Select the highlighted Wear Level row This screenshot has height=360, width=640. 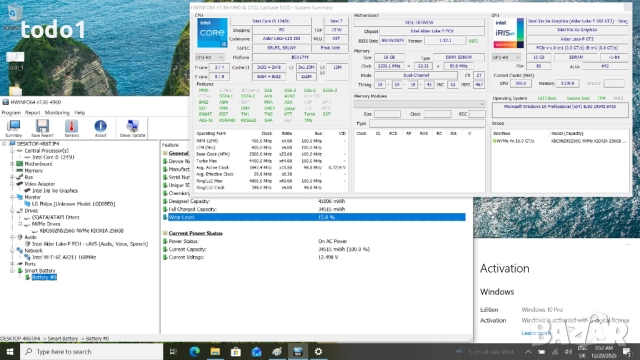tap(314, 217)
